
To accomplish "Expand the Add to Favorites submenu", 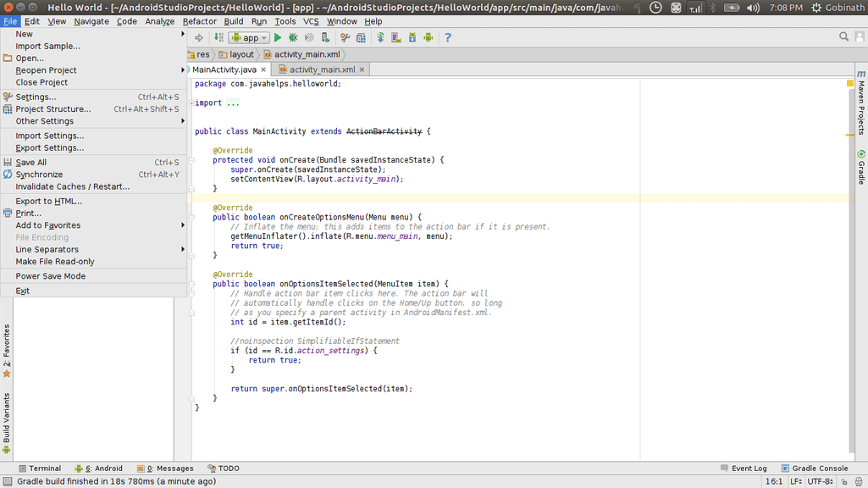I will 93,225.
